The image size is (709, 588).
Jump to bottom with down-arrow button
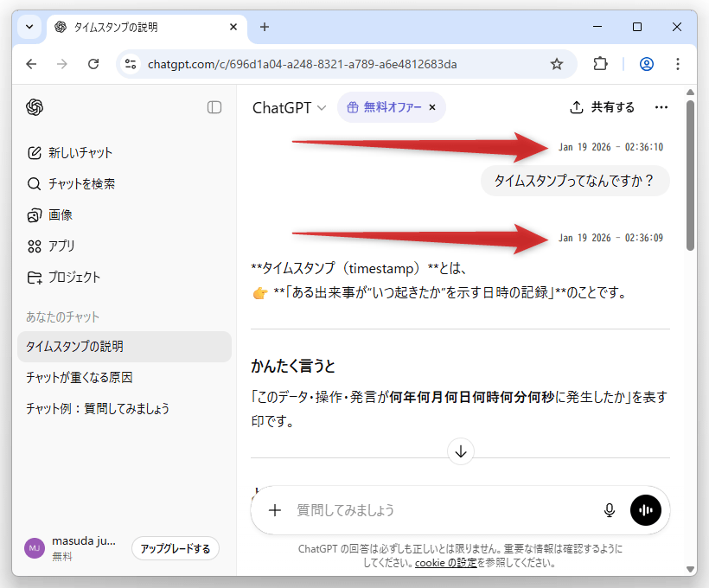coord(461,451)
